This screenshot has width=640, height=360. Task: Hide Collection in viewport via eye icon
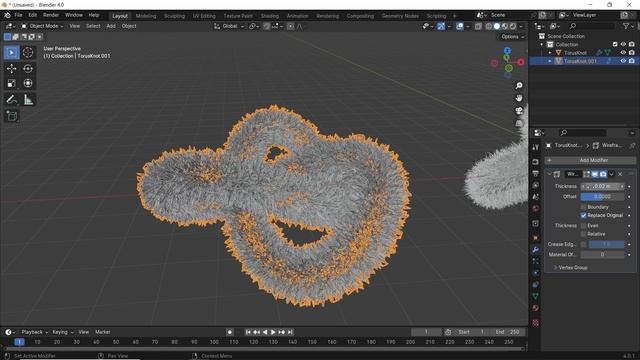(623, 44)
